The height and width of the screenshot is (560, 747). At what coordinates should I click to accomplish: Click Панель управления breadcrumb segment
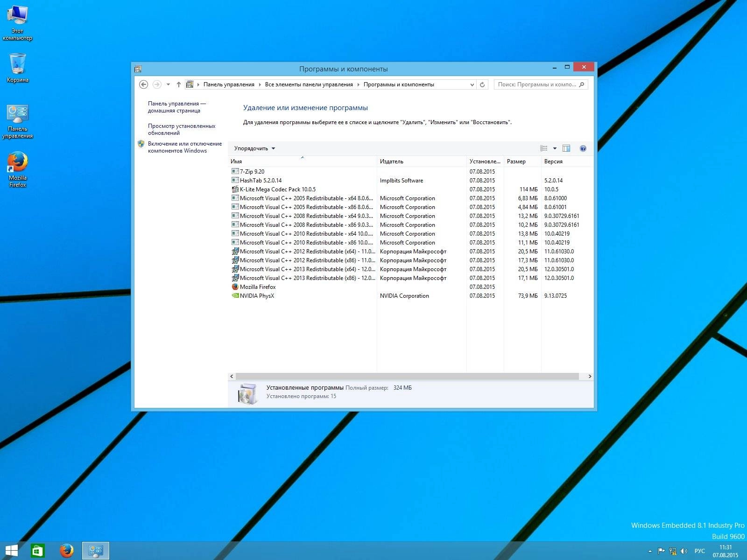(x=229, y=84)
